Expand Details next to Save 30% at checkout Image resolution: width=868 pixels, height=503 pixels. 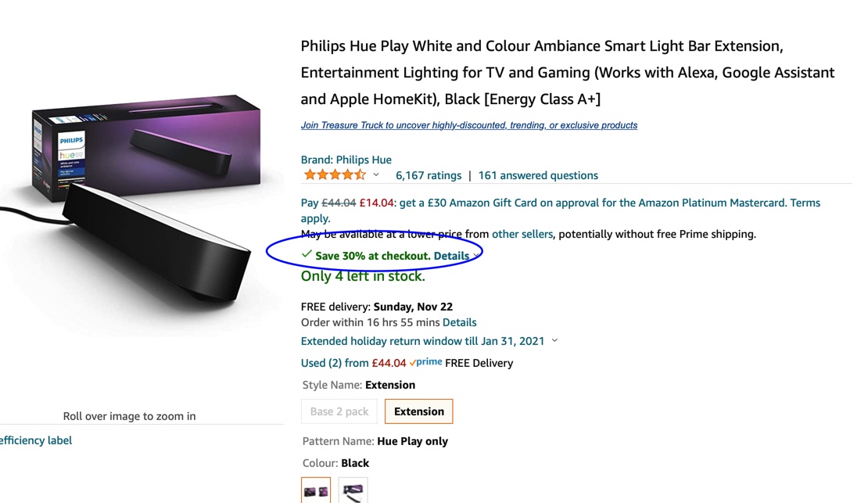(x=452, y=256)
